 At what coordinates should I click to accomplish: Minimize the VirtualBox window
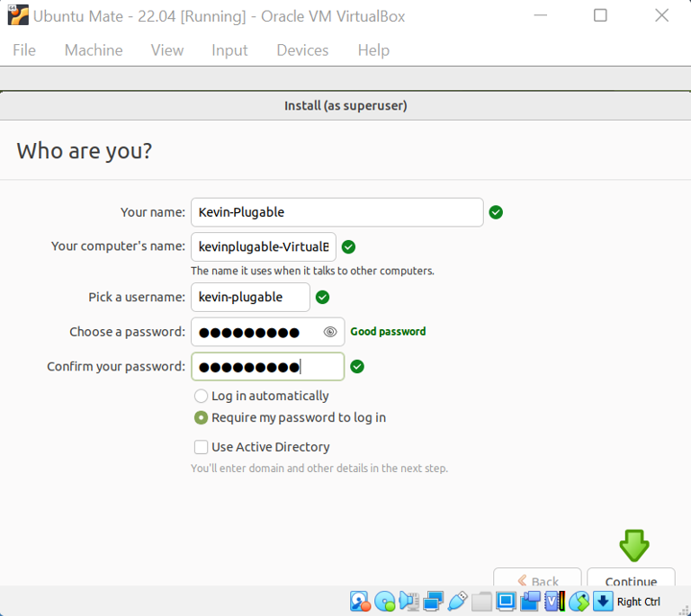pyautogui.click(x=540, y=15)
